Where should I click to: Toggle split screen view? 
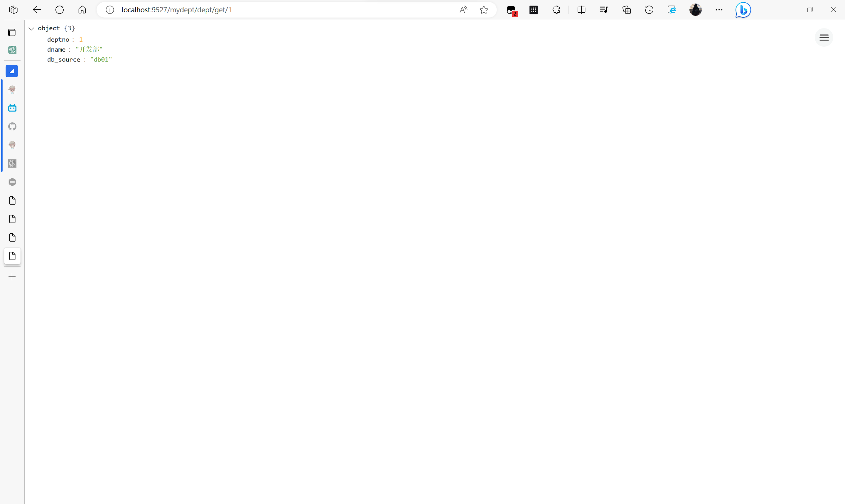pyautogui.click(x=581, y=10)
